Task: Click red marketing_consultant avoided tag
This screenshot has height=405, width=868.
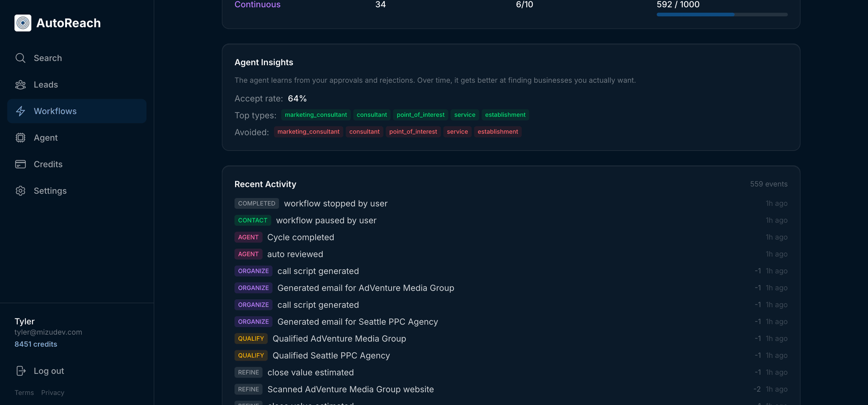Action: click(308, 132)
